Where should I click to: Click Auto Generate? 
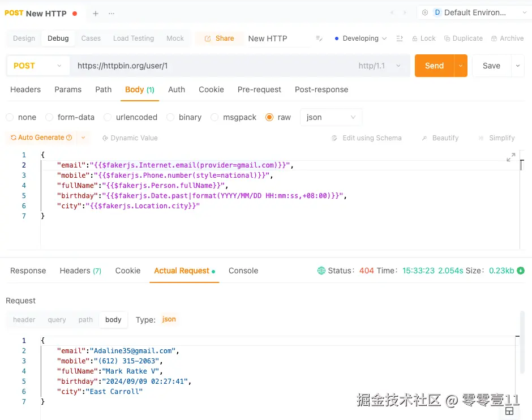pyautogui.click(x=41, y=138)
